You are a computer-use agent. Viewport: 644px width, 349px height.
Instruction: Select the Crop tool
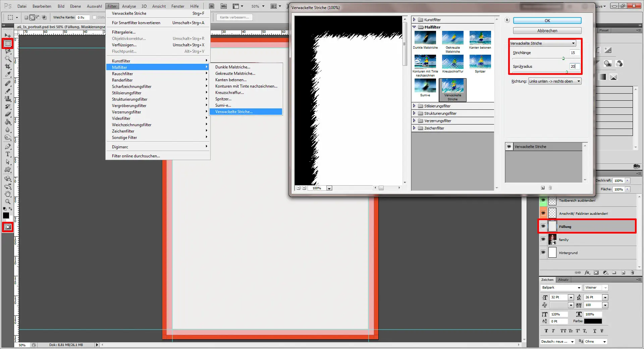pos(7,67)
